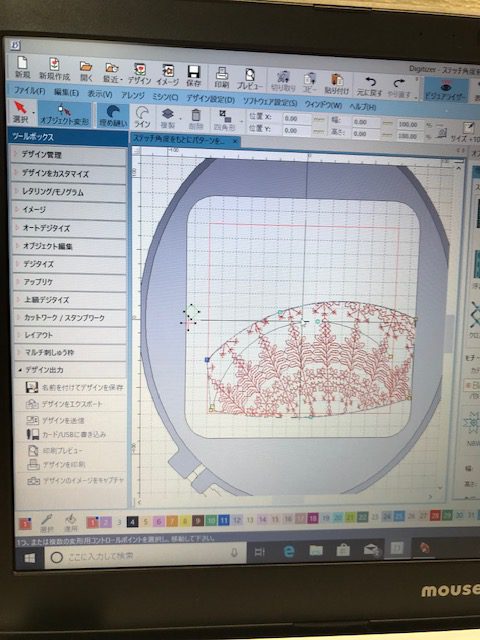The image size is (480, 640).
Task: Select red color swatch 28
Action: coord(435,515)
